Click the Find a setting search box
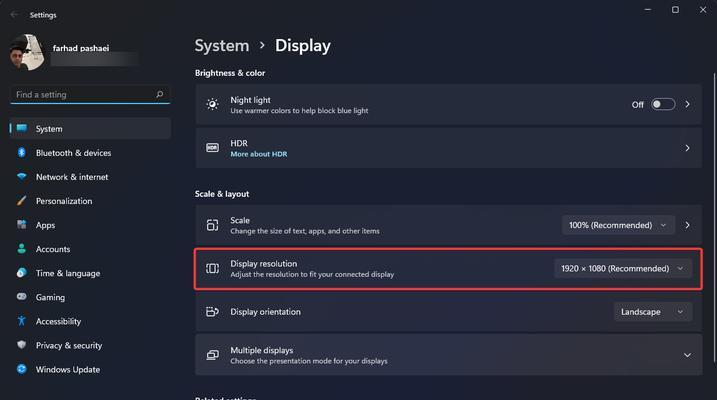 [x=90, y=95]
